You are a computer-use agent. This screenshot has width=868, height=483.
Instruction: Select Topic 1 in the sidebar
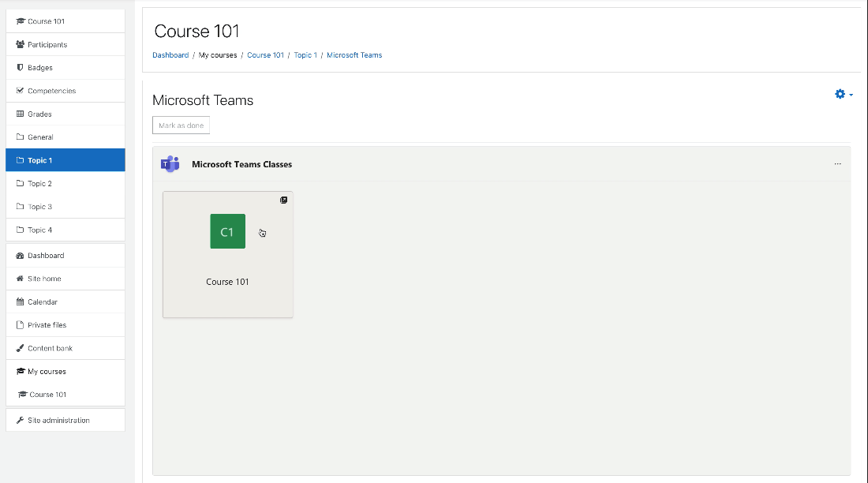tap(65, 160)
